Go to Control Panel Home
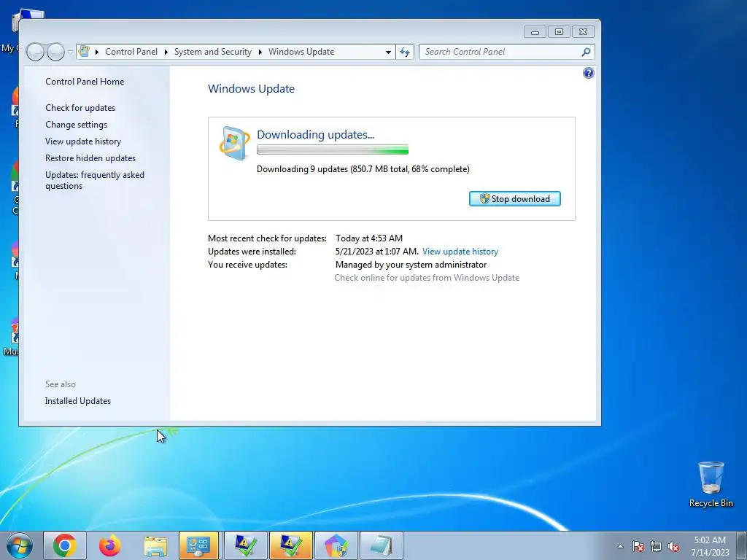747x560 pixels. 85,82
